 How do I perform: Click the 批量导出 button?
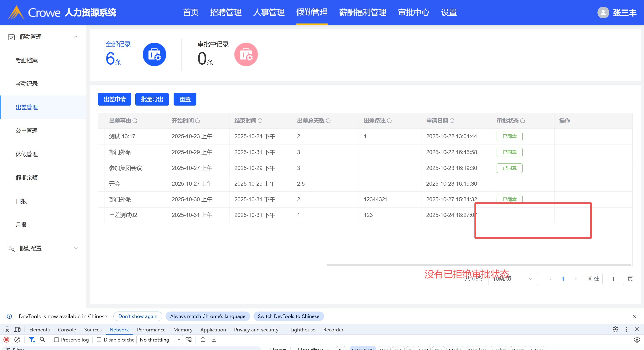[152, 99]
